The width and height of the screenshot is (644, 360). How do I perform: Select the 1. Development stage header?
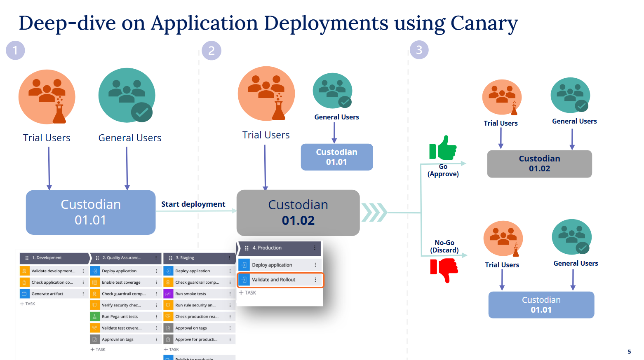pyautogui.click(x=54, y=258)
